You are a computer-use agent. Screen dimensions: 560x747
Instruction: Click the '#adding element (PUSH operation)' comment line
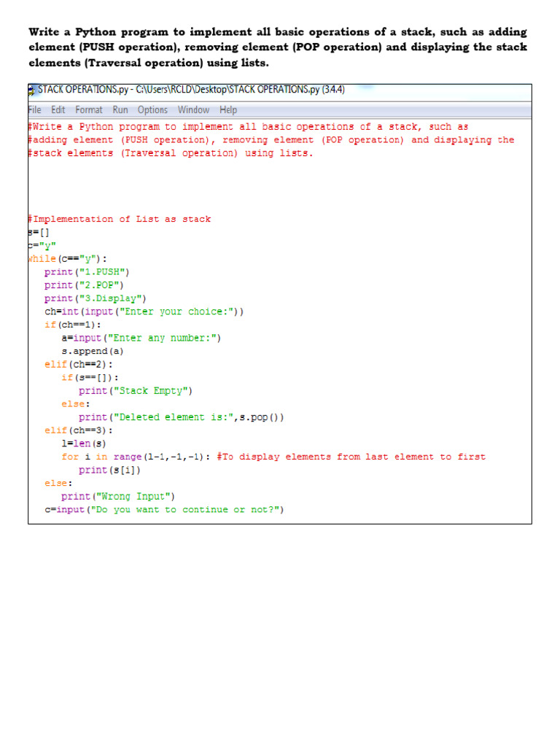tap(271, 140)
